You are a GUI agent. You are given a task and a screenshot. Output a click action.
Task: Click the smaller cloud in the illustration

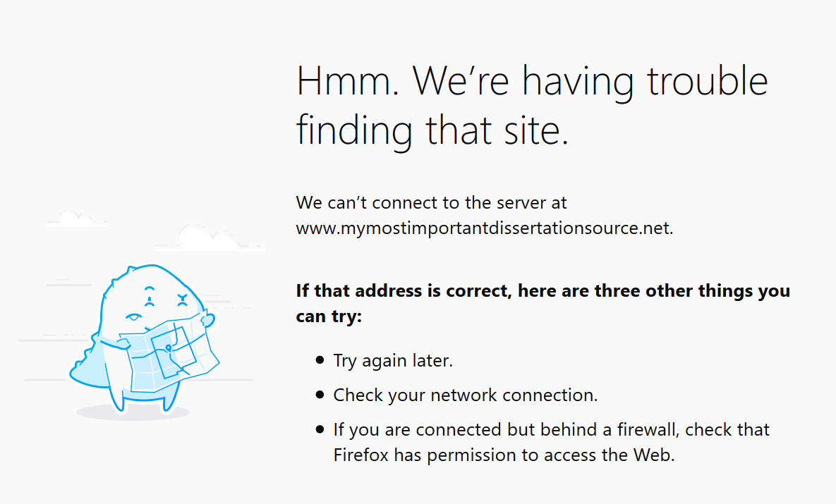[76, 218]
